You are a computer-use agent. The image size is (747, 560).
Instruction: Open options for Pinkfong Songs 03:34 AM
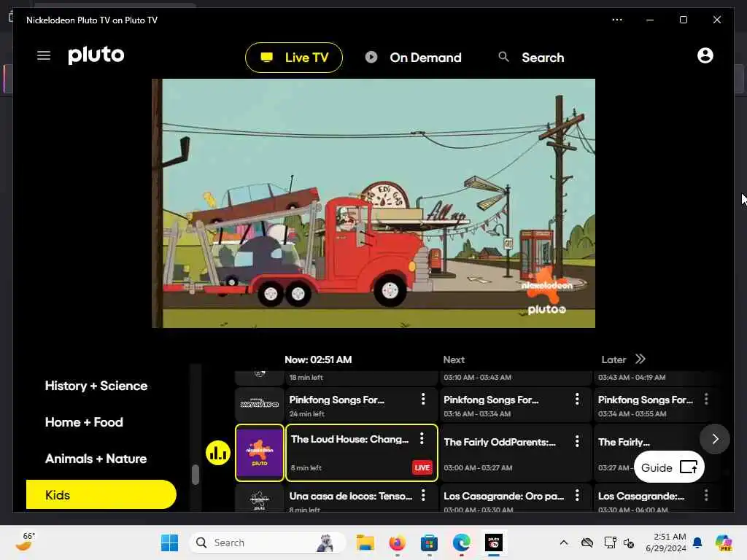[x=706, y=399]
